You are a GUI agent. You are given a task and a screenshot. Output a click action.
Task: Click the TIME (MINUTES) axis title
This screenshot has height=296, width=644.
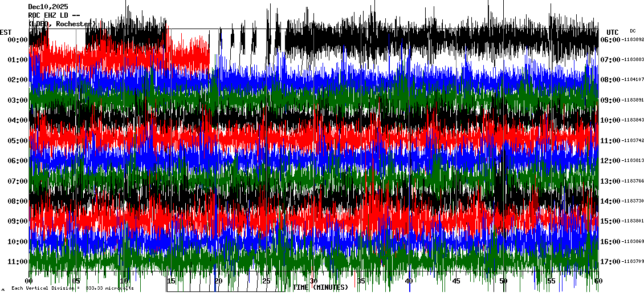pos(320,287)
